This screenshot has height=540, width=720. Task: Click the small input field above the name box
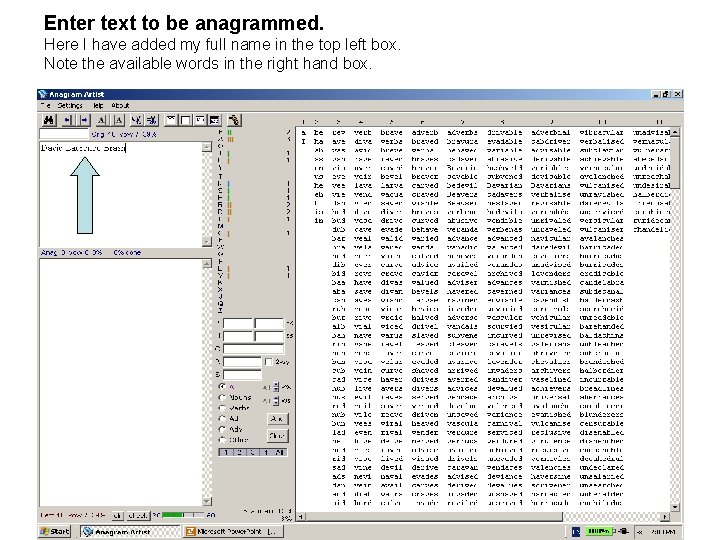coord(64,134)
